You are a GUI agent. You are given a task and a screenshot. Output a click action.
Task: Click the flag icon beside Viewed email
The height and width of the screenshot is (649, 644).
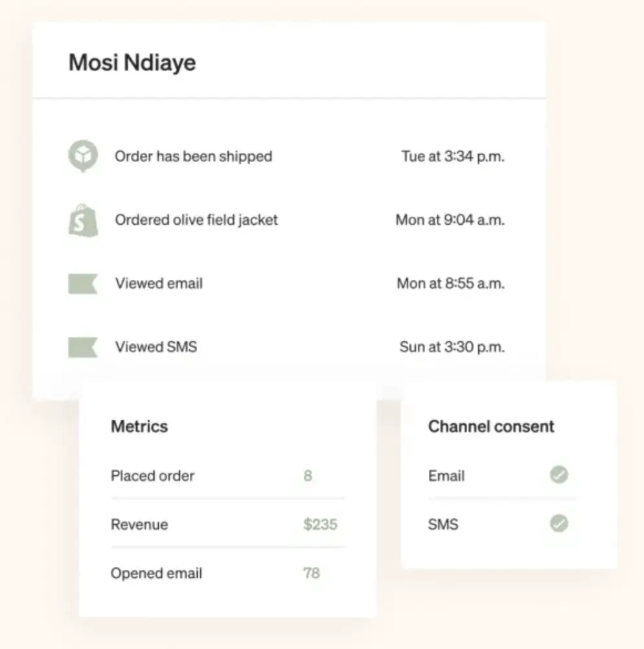click(x=83, y=284)
